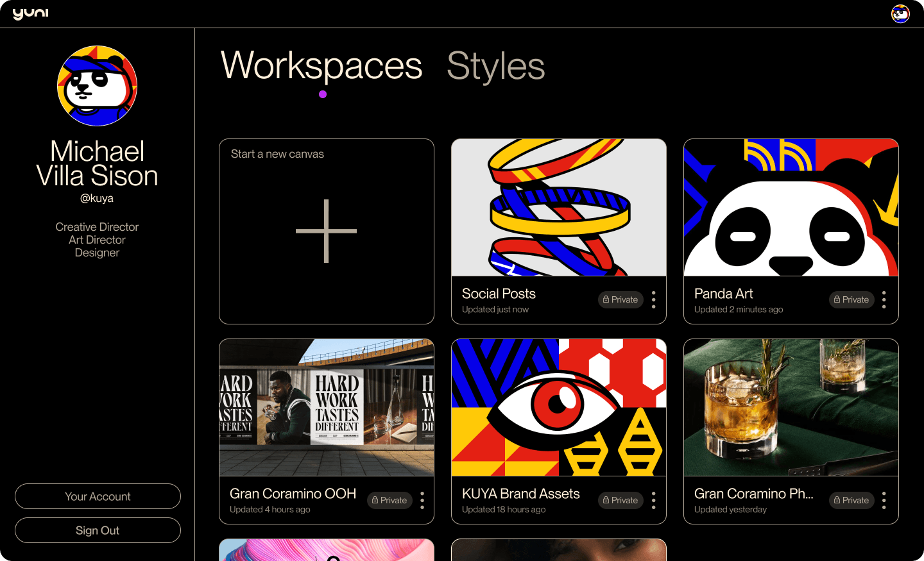The width and height of the screenshot is (924, 561).
Task: Open Your Account settings
Action: pos(98,496)
